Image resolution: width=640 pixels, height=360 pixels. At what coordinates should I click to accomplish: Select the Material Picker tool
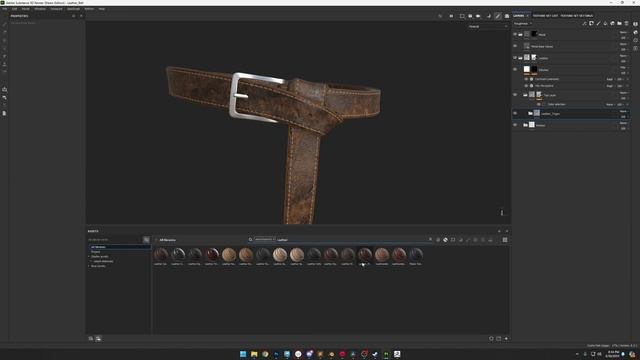4,71
